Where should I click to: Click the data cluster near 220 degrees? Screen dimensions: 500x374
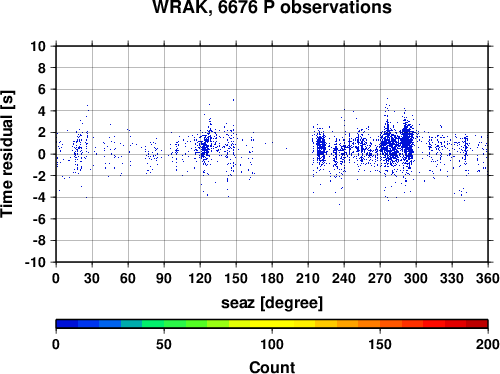click(321, 148)
